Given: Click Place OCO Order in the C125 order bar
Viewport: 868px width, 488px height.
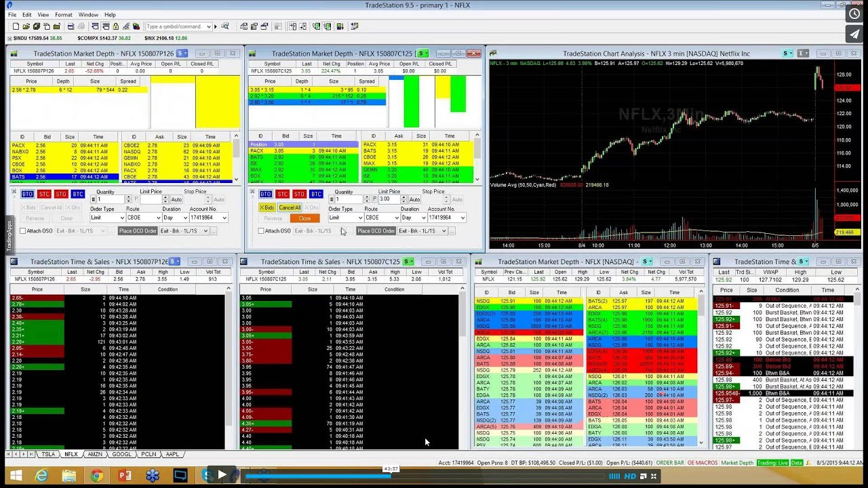Looking at the screenshot, I should tap(376, 230).
